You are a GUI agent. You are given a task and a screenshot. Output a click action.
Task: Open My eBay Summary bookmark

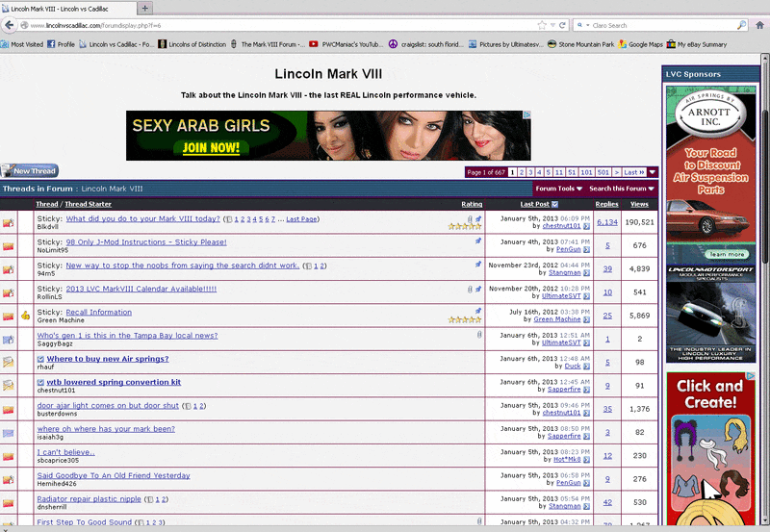point(696,44)
